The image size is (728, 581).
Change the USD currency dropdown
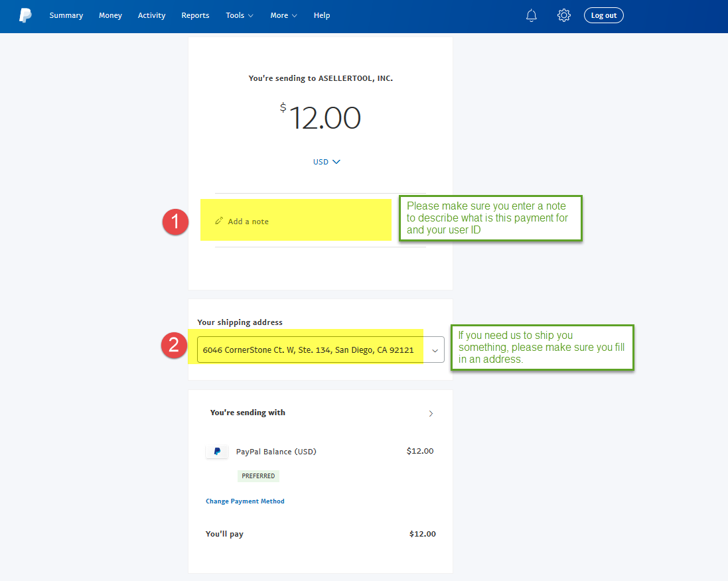point(327,161)
